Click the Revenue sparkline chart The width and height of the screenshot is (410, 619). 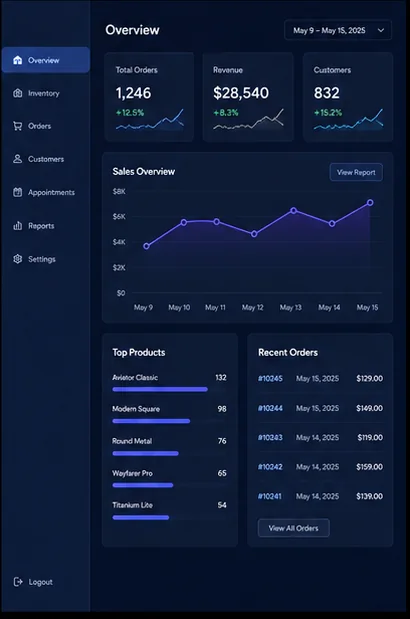[x=248, y=120]
